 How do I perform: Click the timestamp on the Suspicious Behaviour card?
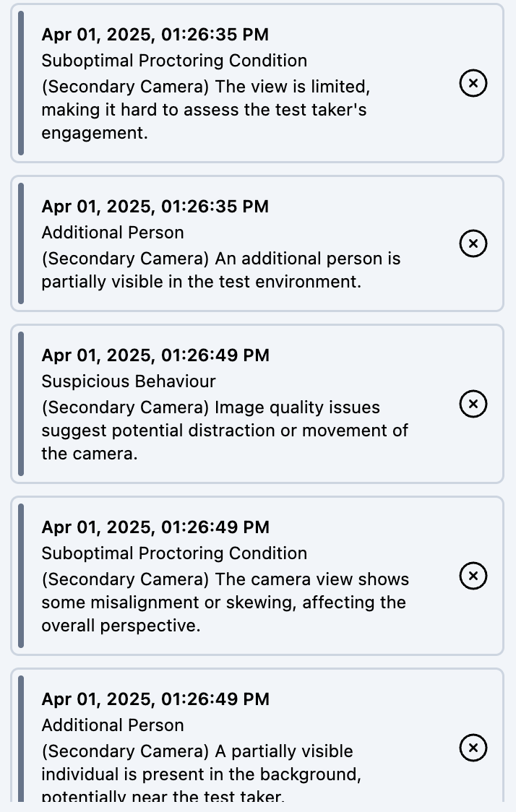coord(155,355)
